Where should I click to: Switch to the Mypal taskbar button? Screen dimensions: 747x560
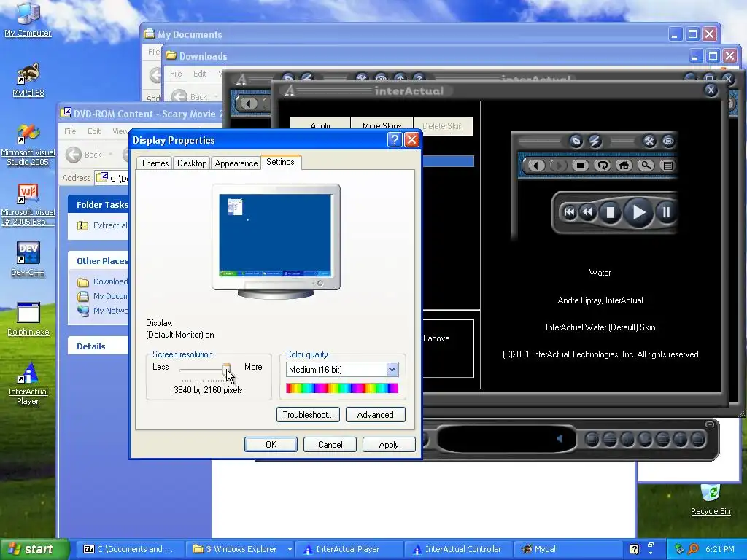coord(566,549)
